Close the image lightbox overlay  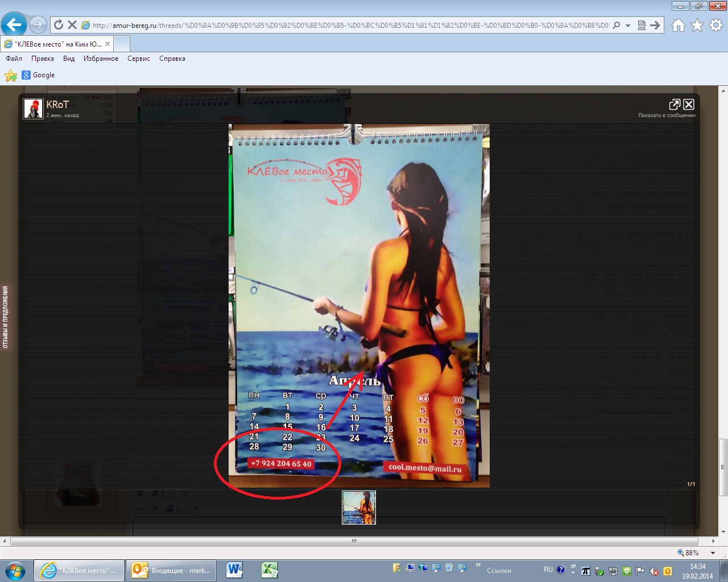689,104
